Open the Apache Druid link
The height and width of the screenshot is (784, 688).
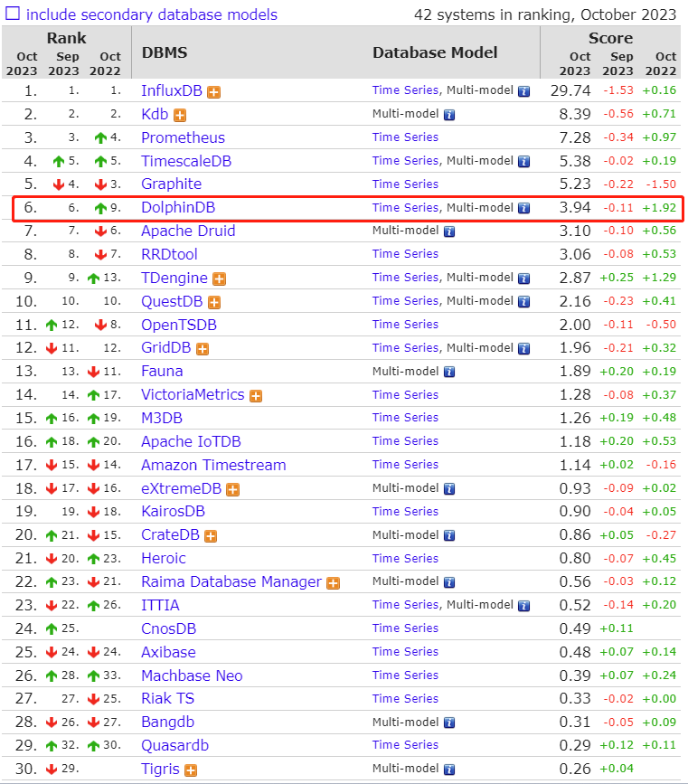tap(188, 231)
